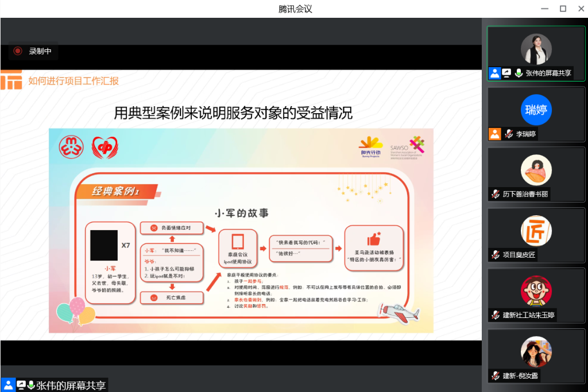The height and width of the screenshot is (392, 588).
Task: Click the green microphone icon on 张伟's tile
Action: (519, 73)
